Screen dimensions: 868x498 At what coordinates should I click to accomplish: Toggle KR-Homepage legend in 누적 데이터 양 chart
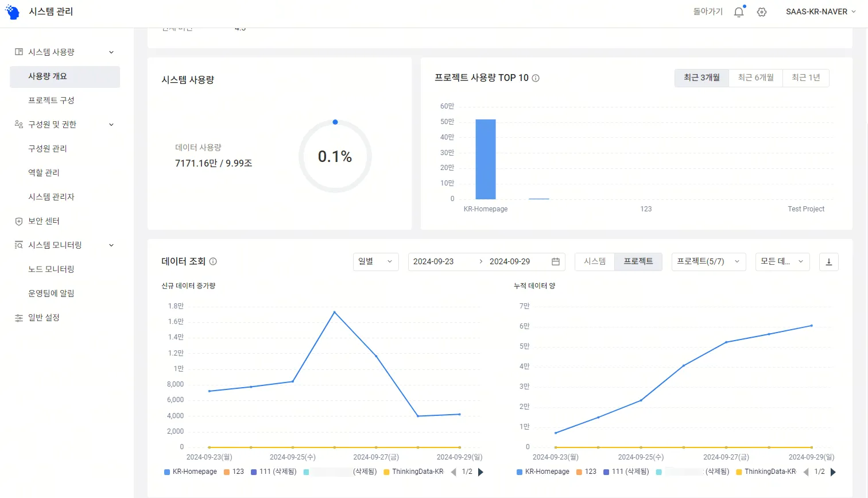tap(543, 472)
